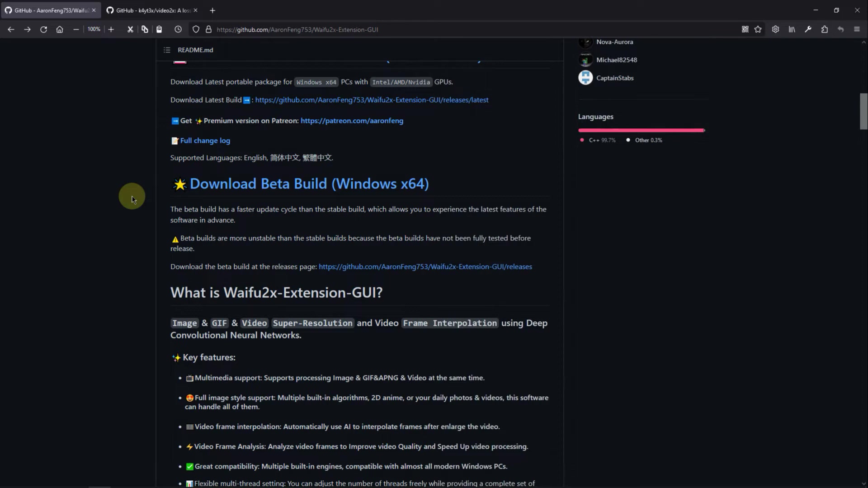Open browser settings gear icon

click(775, 29)
